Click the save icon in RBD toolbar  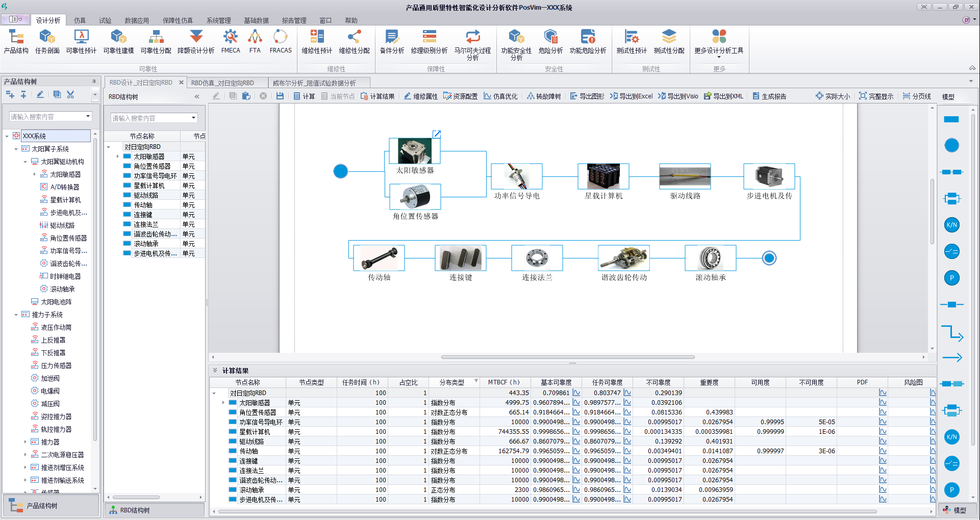(x=280, y=96)
